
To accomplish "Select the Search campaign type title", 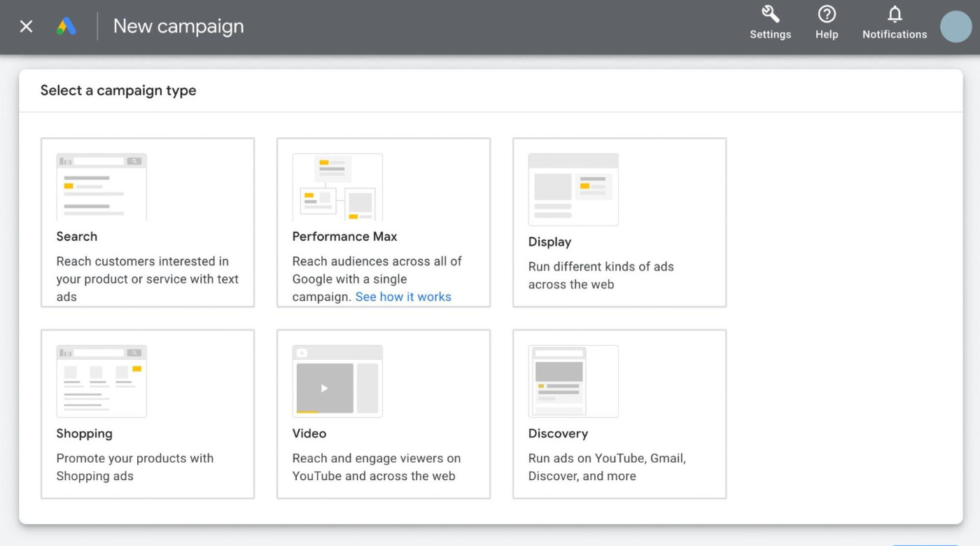I will tap(77, 237).
